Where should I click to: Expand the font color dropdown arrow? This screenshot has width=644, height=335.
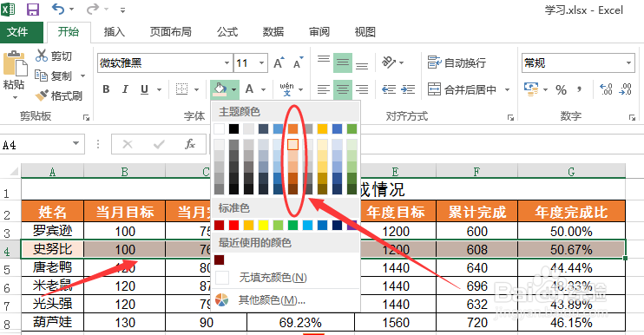(x=263, y=89)
